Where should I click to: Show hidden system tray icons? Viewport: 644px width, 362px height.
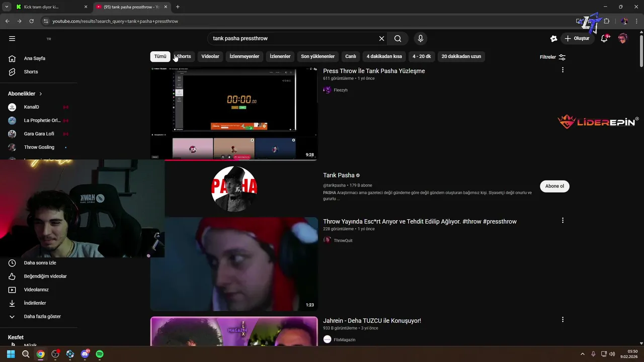click(x=583, y=354)
